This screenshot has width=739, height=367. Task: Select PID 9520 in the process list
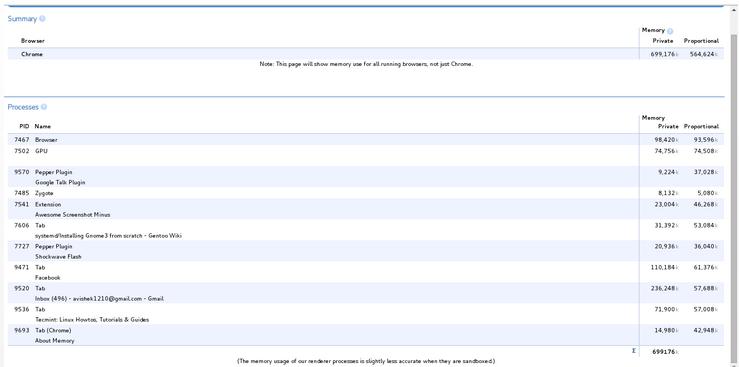(22, 288)
